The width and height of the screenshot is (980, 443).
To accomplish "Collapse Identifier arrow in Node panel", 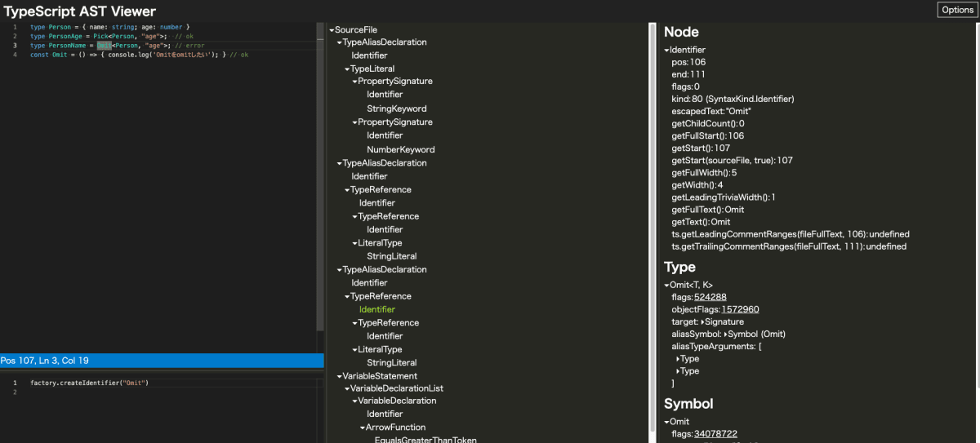I will [x=666, y=51].
